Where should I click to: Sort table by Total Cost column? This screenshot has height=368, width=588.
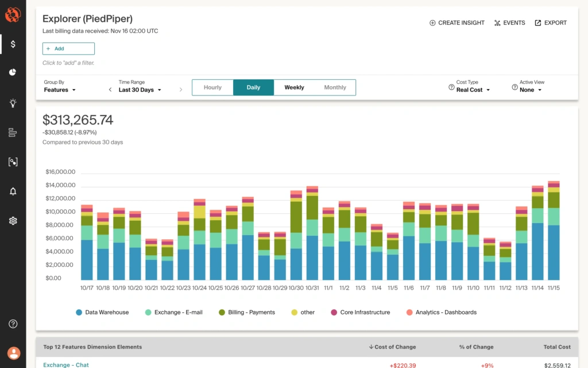[557, 347]
